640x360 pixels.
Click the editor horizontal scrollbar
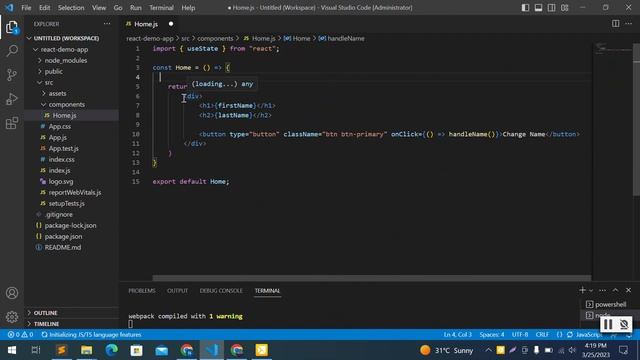[371, 278]
